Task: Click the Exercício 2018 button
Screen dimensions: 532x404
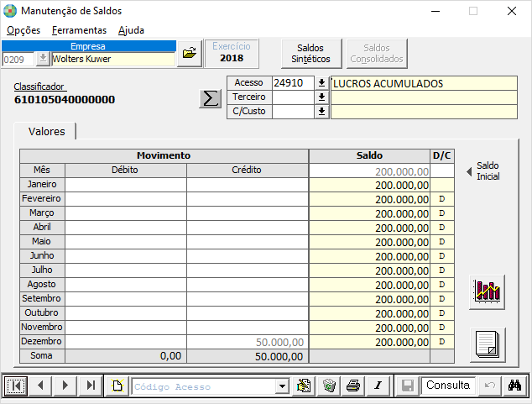Action: (232, 53)
